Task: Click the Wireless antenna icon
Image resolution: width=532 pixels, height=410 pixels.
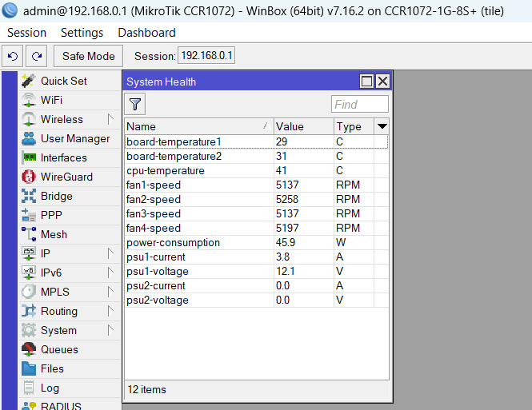Action: 29,119
